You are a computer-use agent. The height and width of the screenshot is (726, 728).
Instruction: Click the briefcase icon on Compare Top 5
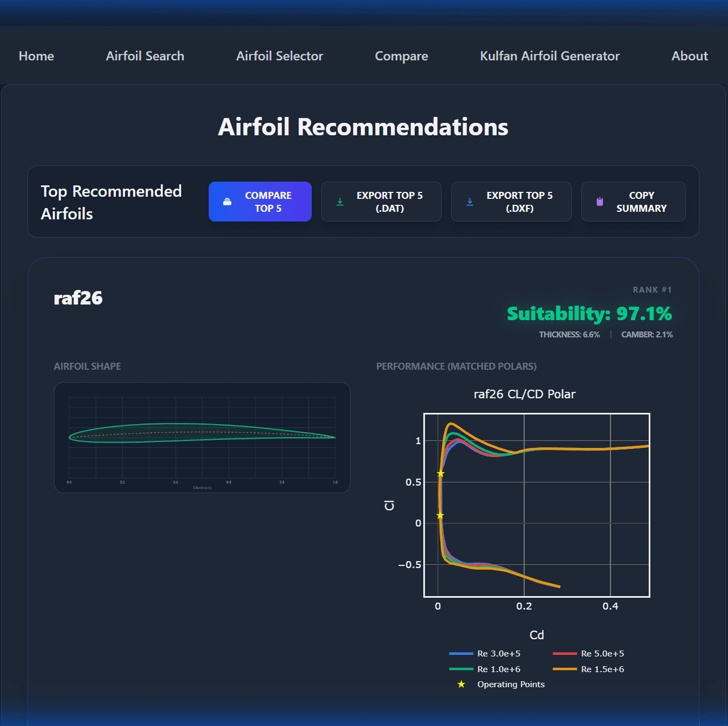tap(227, 201)
